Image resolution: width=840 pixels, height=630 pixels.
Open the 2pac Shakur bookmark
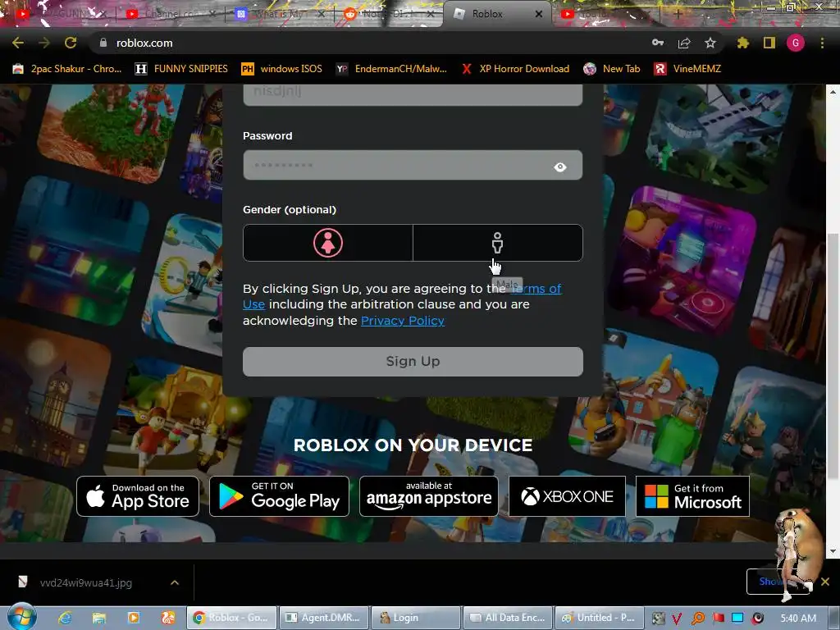67,69
